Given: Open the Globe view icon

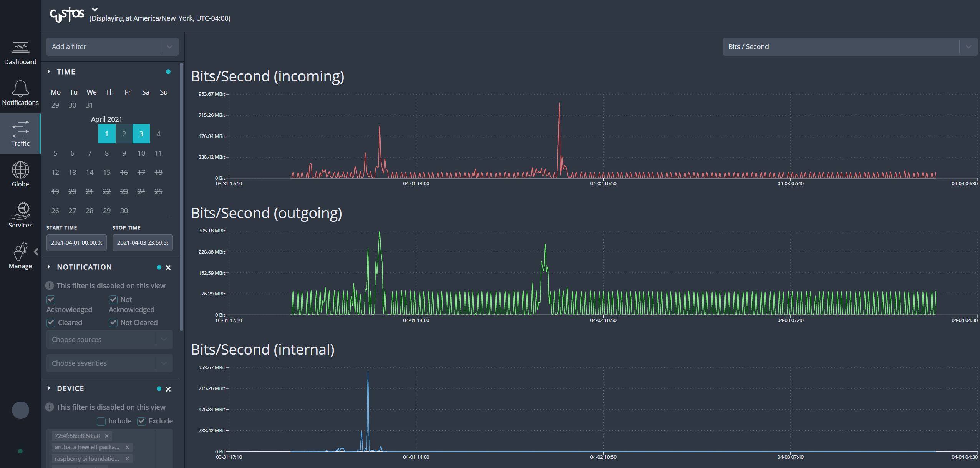Looking at the screenshot, I should 20,170.
